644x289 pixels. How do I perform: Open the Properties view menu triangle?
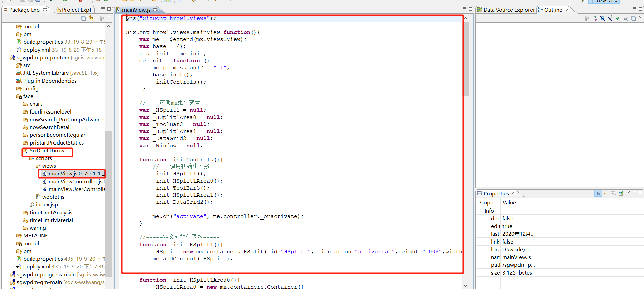click(628, 192)
